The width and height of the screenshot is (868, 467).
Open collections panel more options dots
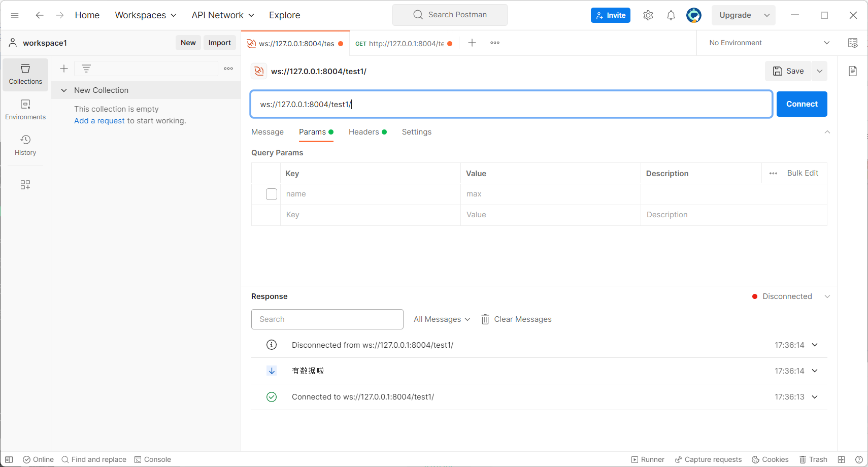228,69
